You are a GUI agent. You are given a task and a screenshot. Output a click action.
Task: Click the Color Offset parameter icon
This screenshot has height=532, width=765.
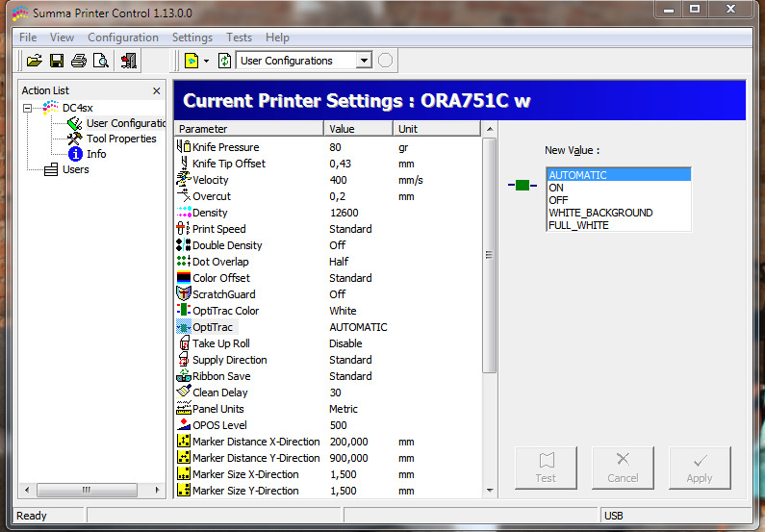[184, 277]
